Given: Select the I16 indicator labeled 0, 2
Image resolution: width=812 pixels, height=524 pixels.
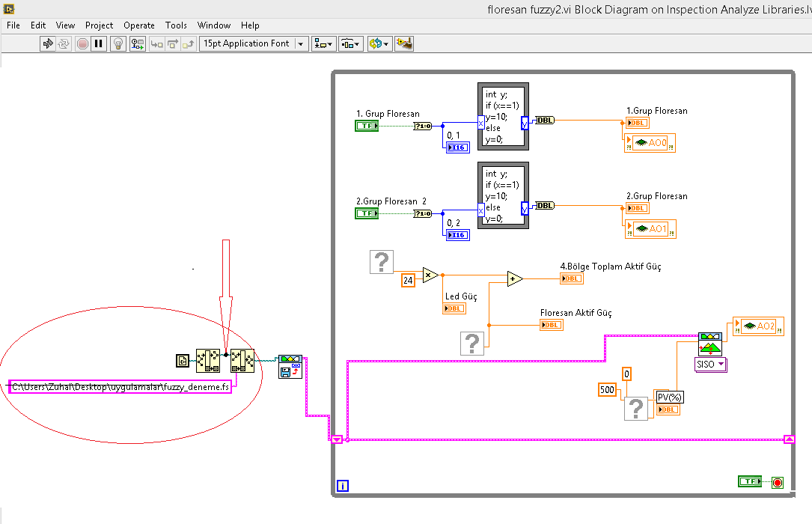Looking at the screenshot, I should tap(458, 235).
